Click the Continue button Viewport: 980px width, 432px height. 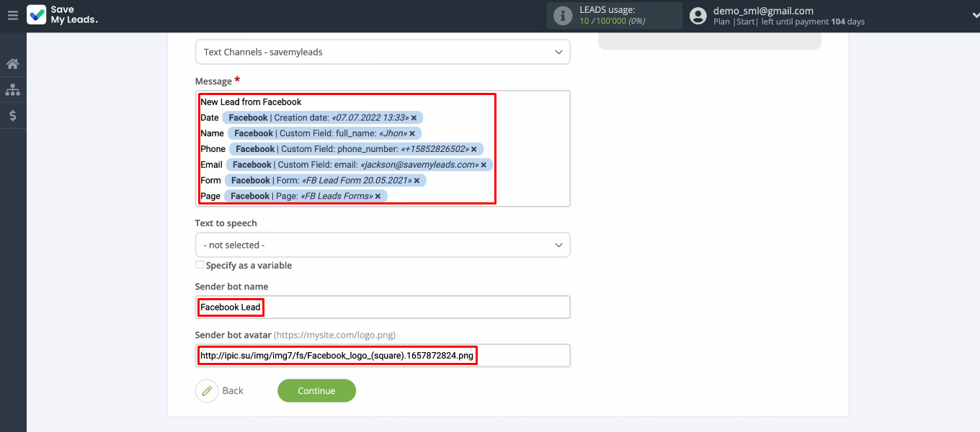316,390
